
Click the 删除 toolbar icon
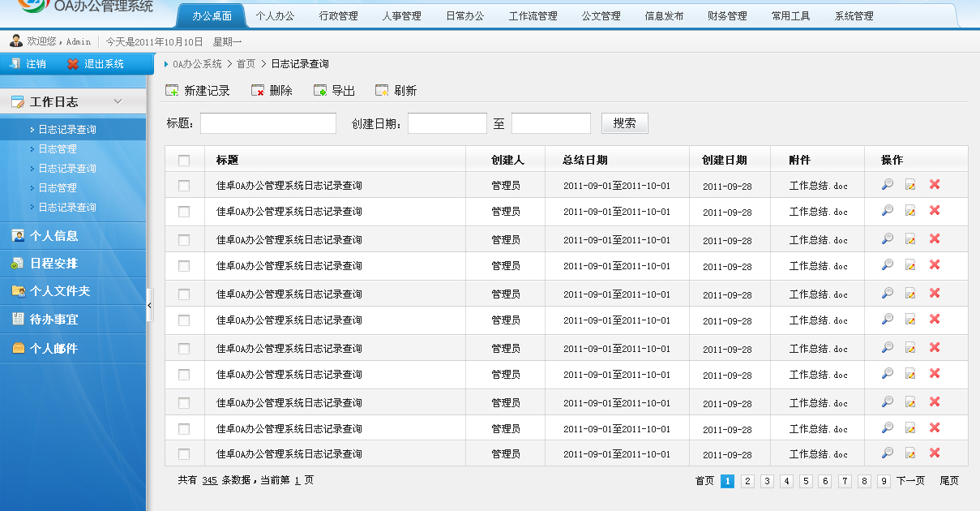[258, 91]
